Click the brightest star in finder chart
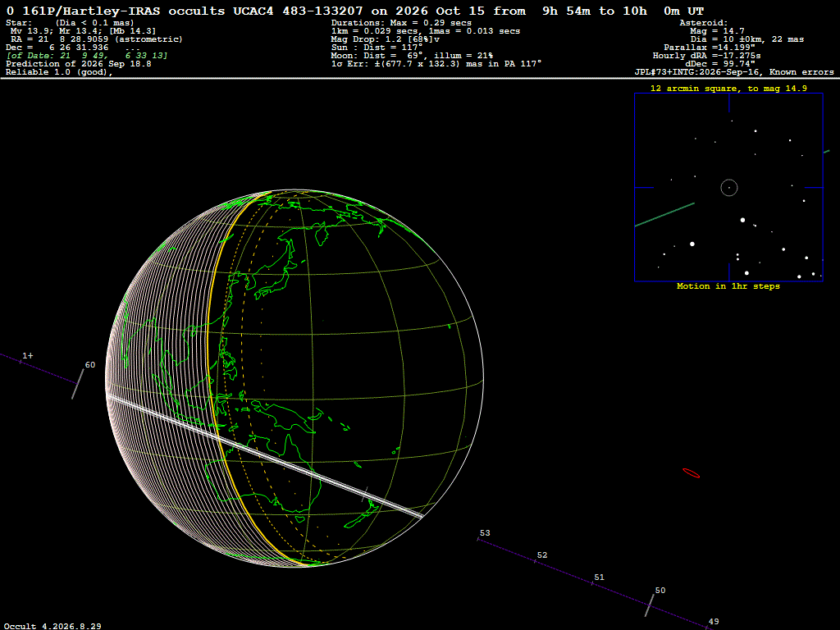The height and width of the screenshot is (630, 840). [x=692, y=244]
